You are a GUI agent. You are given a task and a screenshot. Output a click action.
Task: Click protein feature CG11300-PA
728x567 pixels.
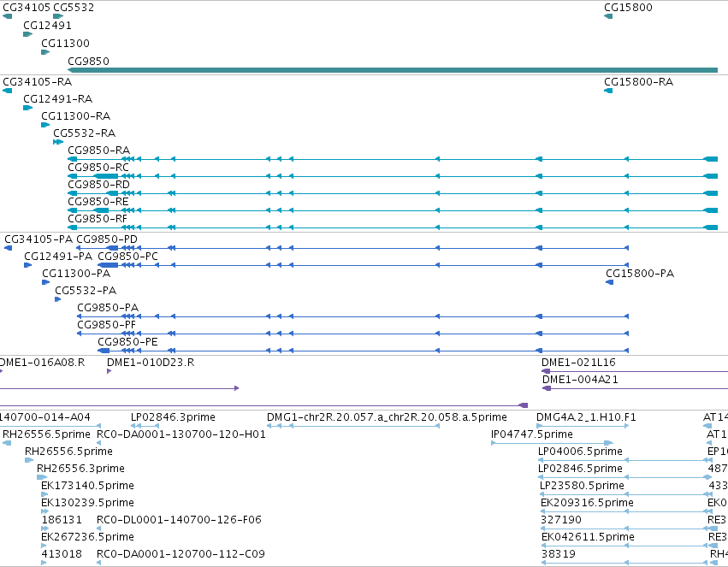pyautogui.click(x=76, y=274)
